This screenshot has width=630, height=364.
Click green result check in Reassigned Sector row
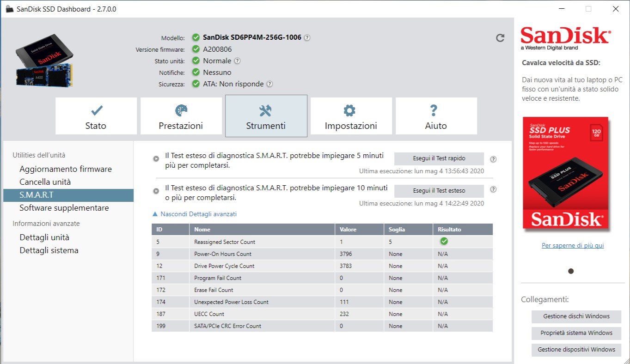(x=444, y=241)
